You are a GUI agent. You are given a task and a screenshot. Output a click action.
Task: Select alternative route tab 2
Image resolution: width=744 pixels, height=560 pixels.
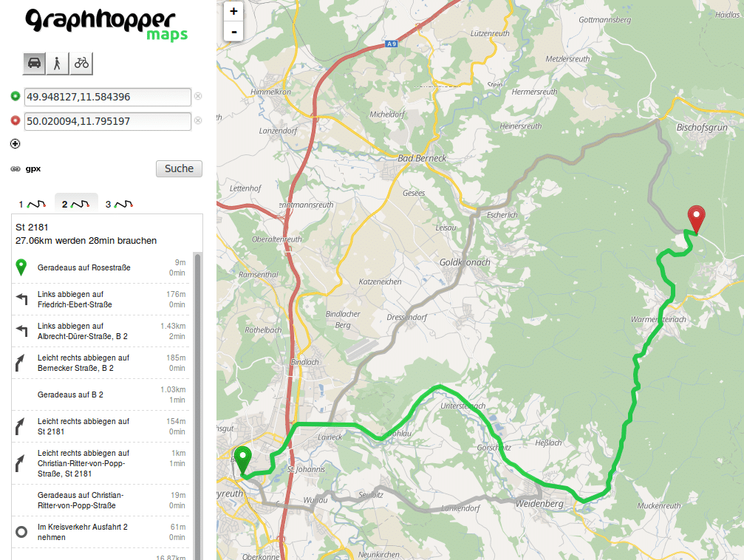(77, 204)
